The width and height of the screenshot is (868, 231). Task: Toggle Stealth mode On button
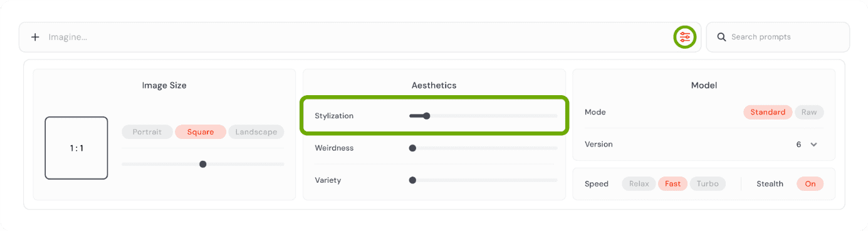click(810, 184)
